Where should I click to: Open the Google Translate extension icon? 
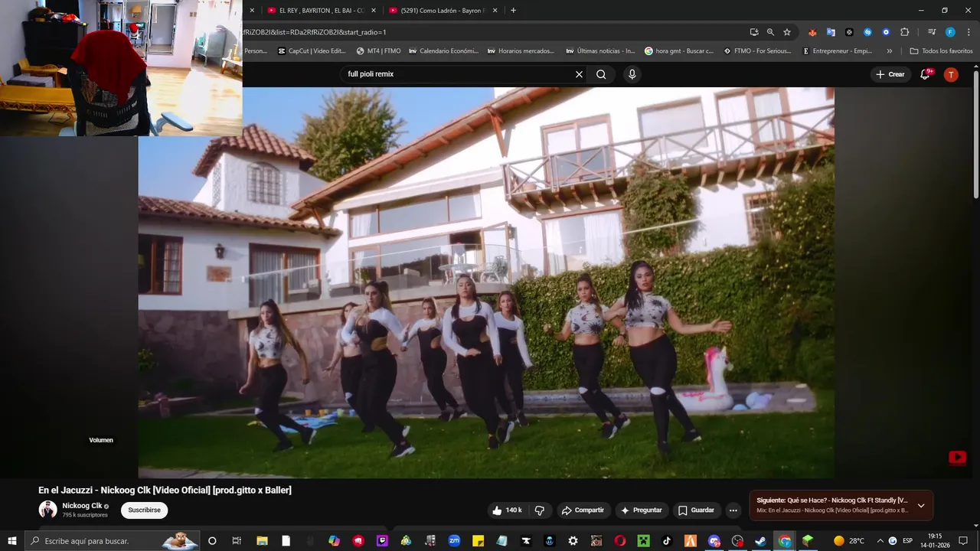tap(831, 32)
